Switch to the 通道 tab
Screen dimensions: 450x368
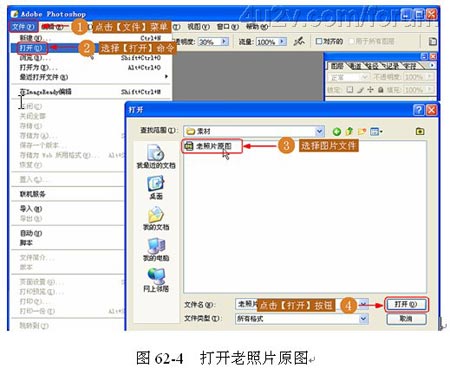click(355, 66)
